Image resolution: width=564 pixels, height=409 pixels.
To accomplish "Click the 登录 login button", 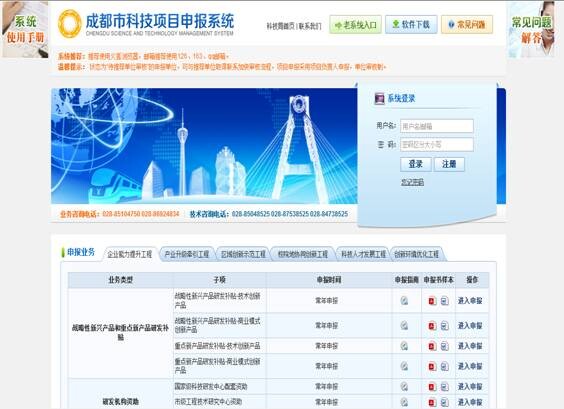I will pos(416,164).
